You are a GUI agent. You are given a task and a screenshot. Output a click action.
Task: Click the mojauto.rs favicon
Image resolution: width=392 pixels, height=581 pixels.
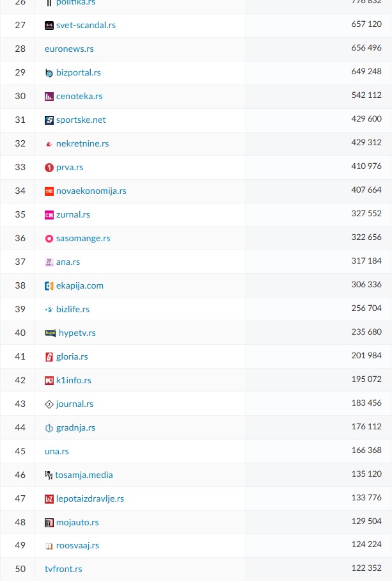(x=49, y=523)
